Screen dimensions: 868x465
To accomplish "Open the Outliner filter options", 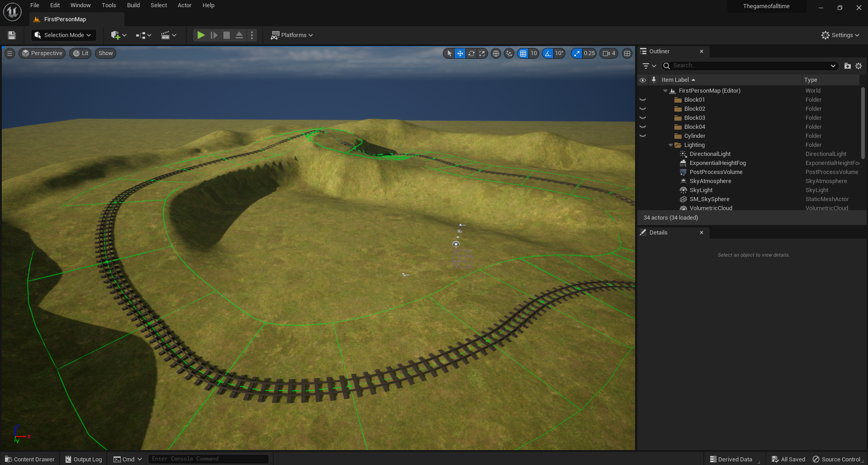I will pyautogui.click(x=649, y=66).
